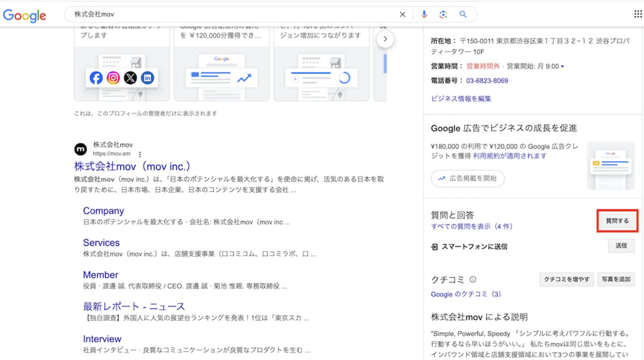Click the https://mov.am URL text
This screenshot has width=644, height=360.
click(x=112, y=154)
